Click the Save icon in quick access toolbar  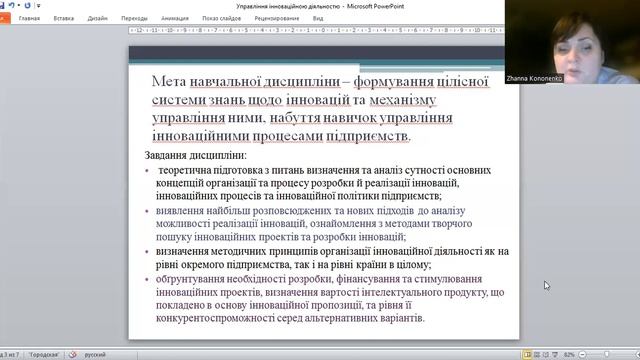[x=2, y=5]
